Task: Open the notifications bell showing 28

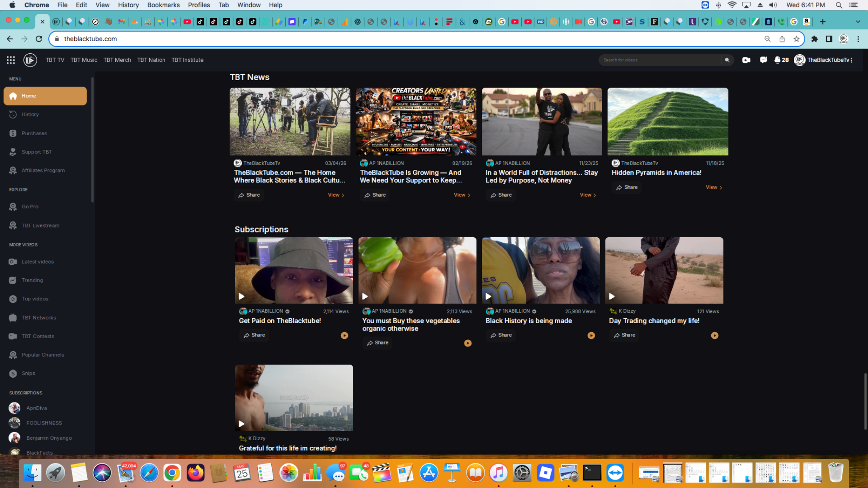Action: 779,60
